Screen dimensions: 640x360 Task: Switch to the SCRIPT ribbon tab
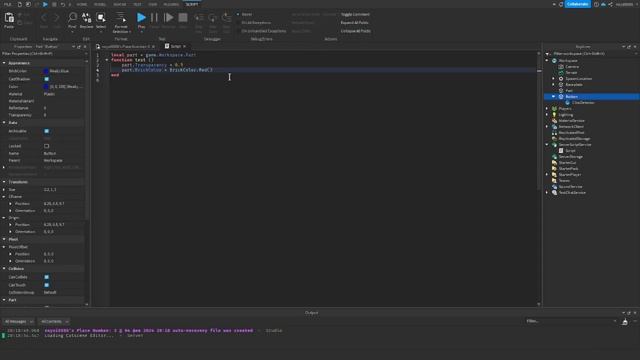click(x=192, y=4)
